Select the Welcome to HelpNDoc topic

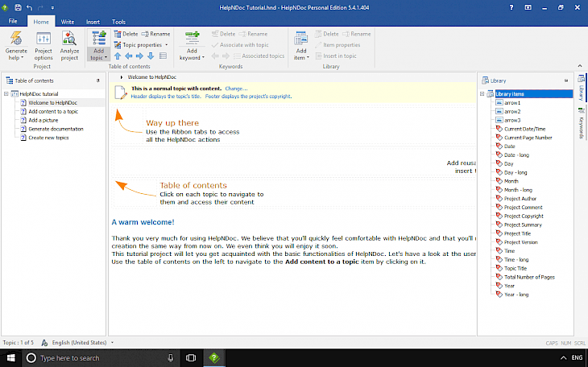[x=53, y=103]
